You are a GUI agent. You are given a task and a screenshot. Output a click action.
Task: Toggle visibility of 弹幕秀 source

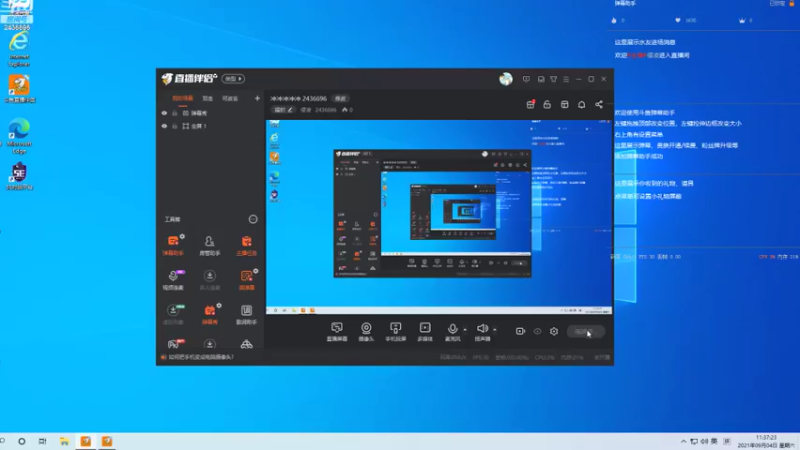pyautogui.click(x=164, y=113)
